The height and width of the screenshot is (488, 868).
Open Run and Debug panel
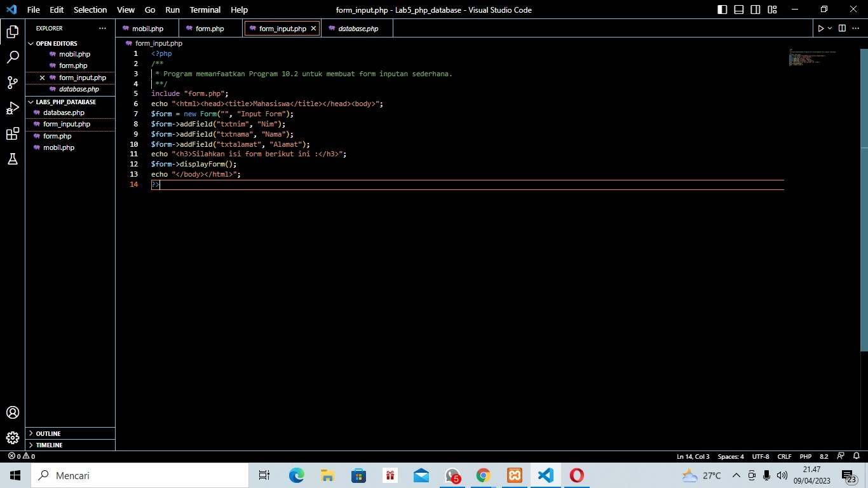pos(13,108)
